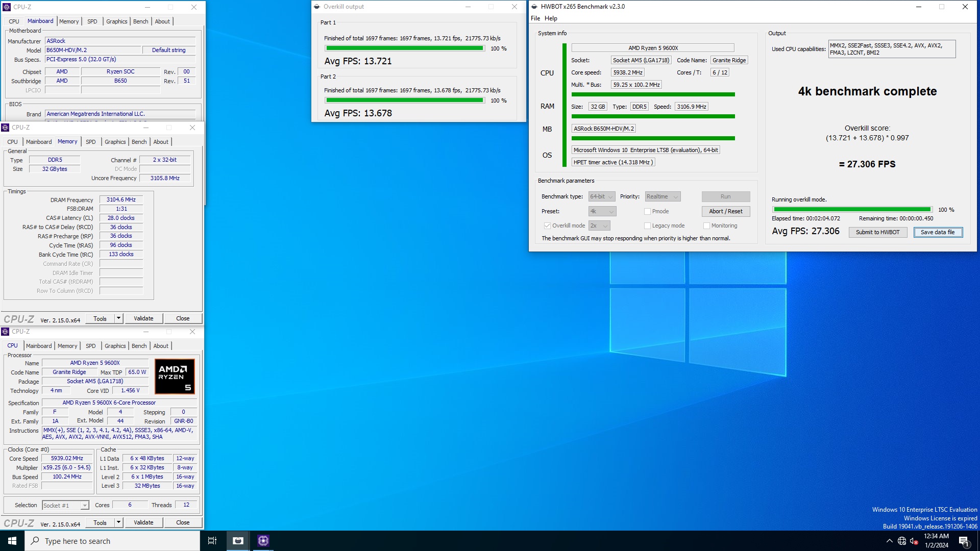This screenshot has width=980, height=551.
Task: Click the Abort / Reset button
Action: [x=725, y=211]
